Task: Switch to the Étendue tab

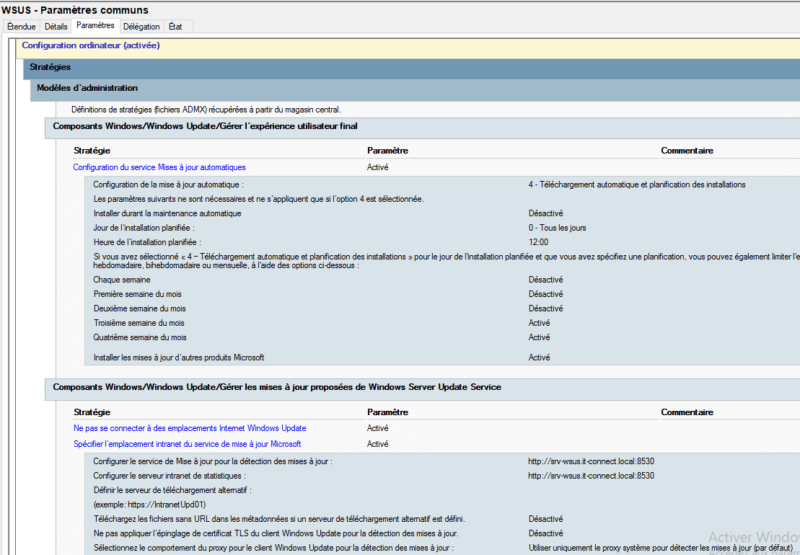Action: (x=20, y=26)
